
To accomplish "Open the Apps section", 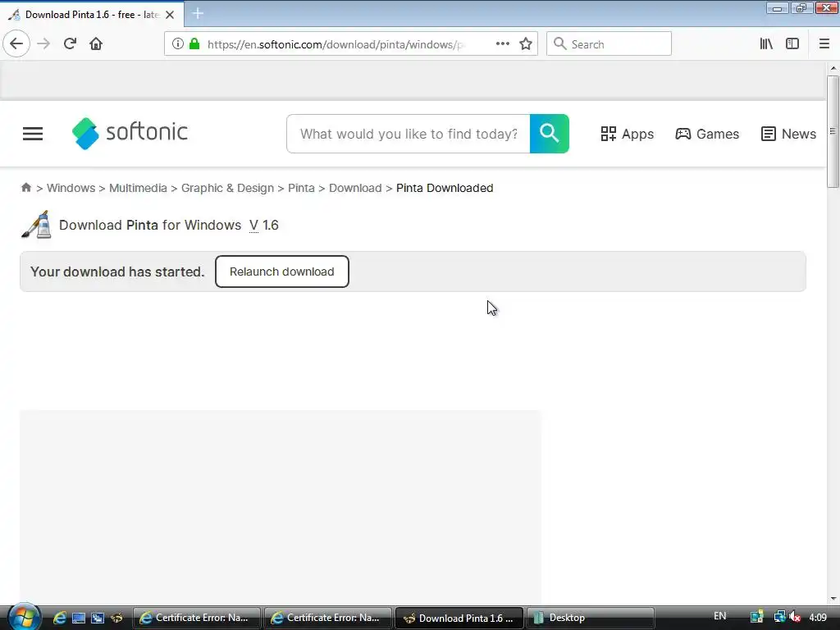I will 628,134.
